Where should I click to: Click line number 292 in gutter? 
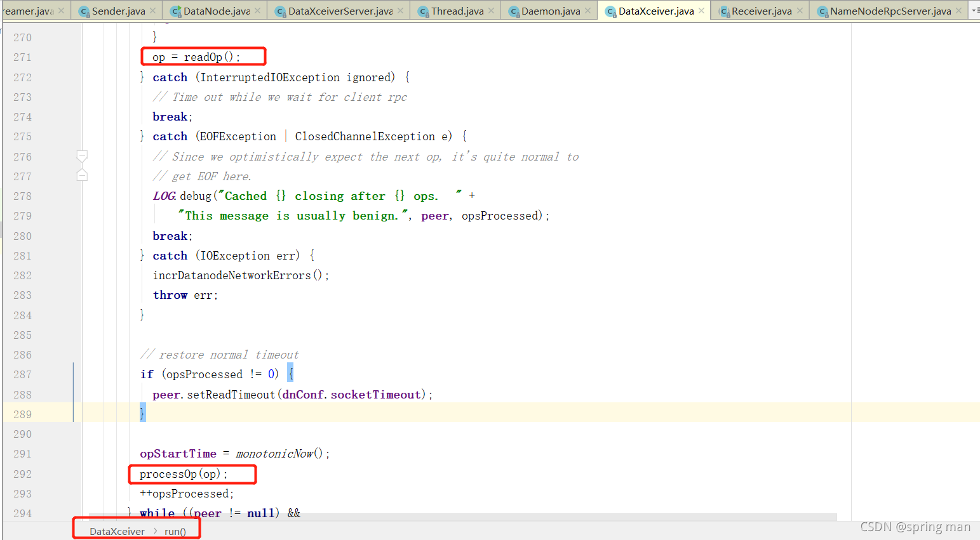22,474
